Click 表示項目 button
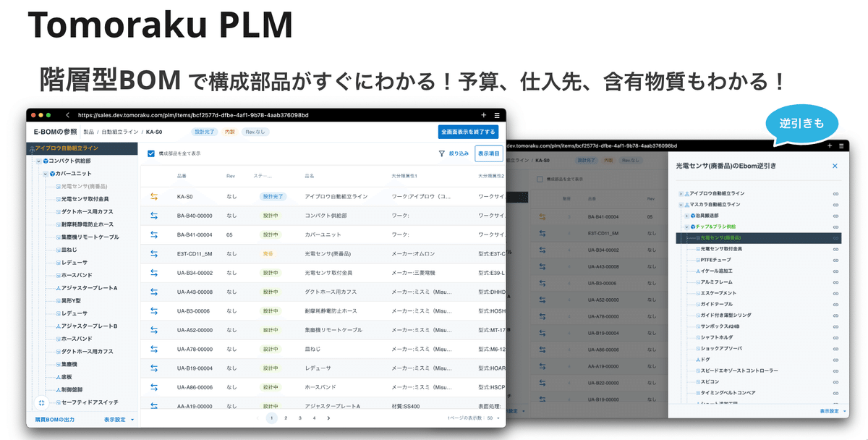 pyautogui.click(x=489, y=153)
